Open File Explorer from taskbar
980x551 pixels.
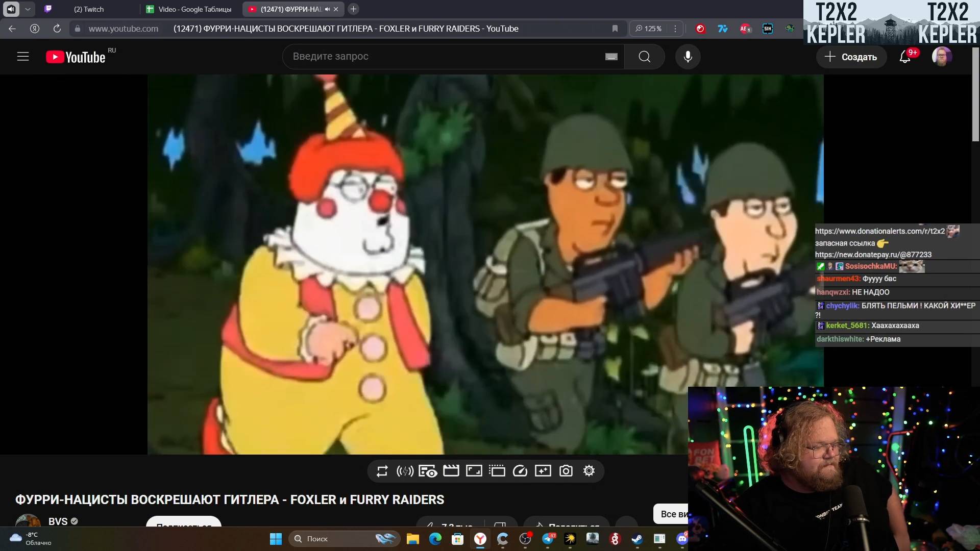coord(412,539)
